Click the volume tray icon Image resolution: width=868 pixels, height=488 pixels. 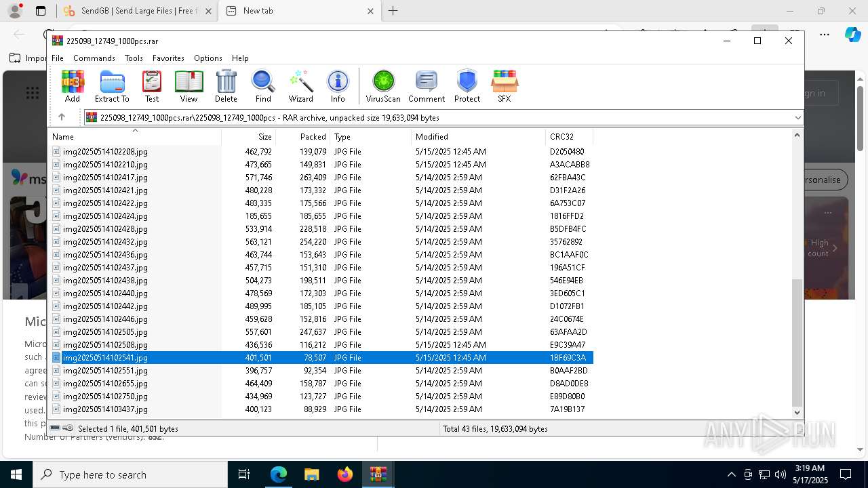(781, 474)
